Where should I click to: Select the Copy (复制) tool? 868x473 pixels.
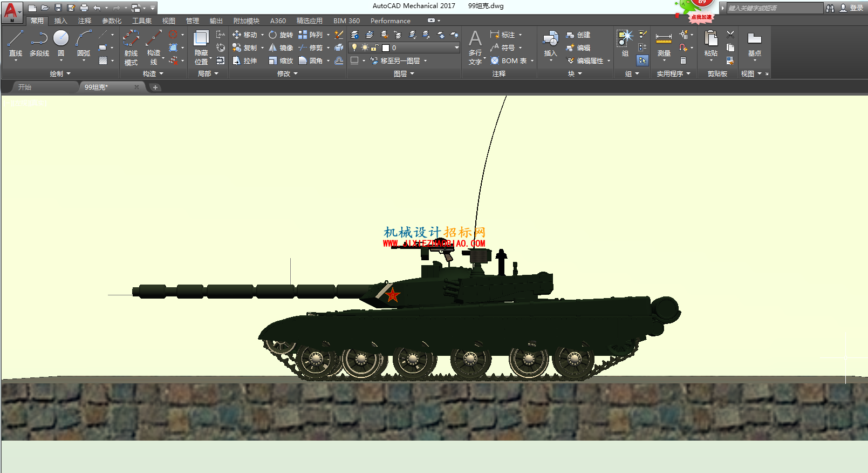[x=244, y=48]
